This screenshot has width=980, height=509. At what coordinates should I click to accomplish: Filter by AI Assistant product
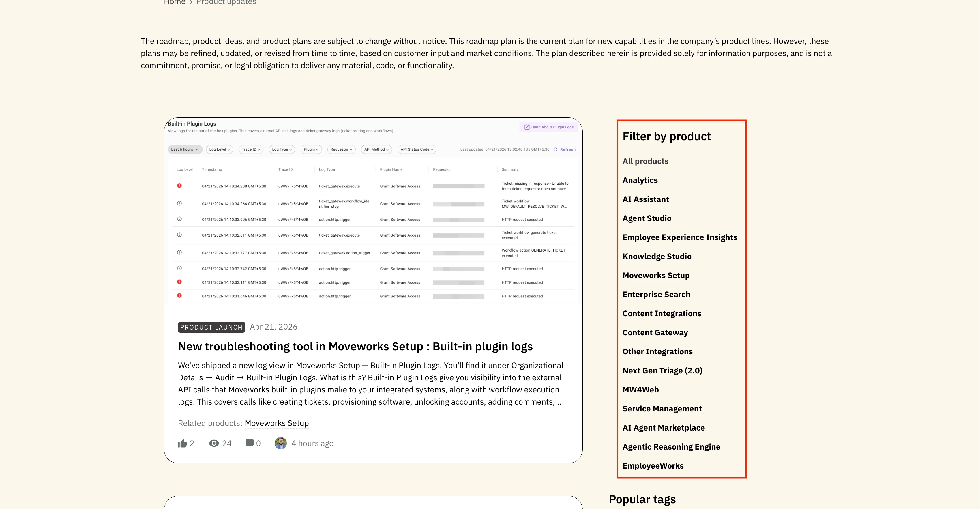pos(645,199)
